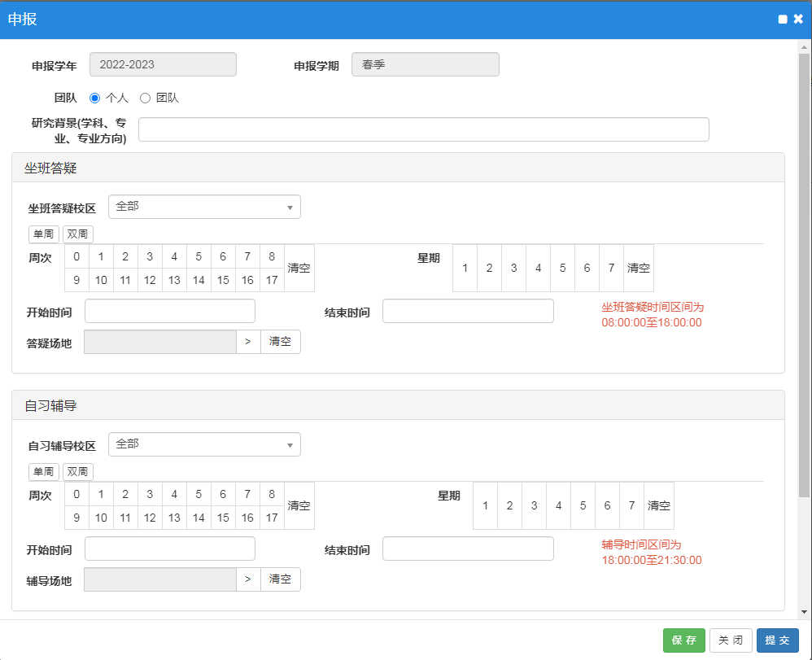
Task: Clear 星期 selection in 自习辅导 section
Action: [x=658, y=505]
